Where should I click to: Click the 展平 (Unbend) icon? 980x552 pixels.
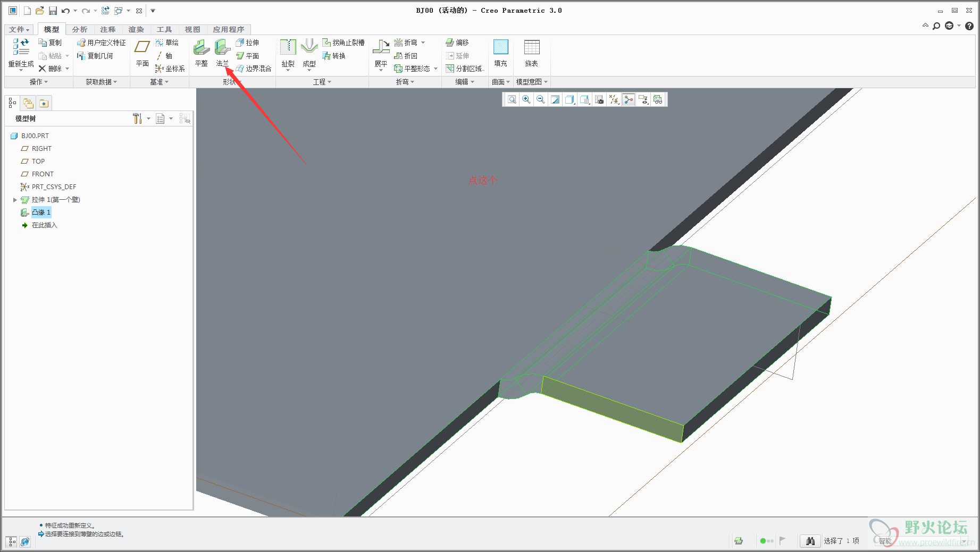tap(381, 48)
